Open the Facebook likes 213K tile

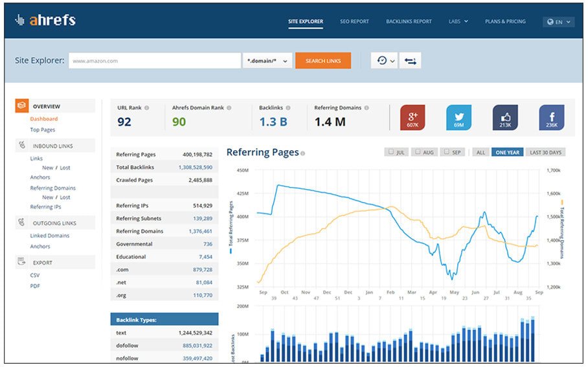point(505,117)
